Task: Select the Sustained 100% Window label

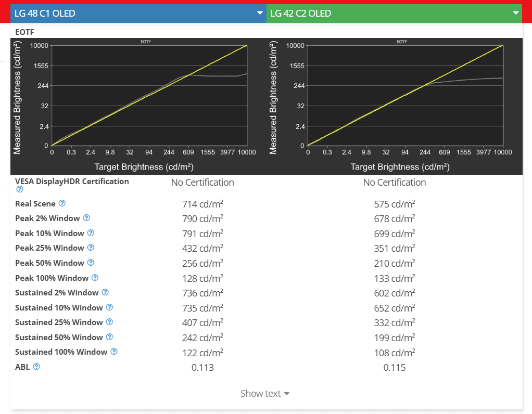Action: (x=61, y=352)
